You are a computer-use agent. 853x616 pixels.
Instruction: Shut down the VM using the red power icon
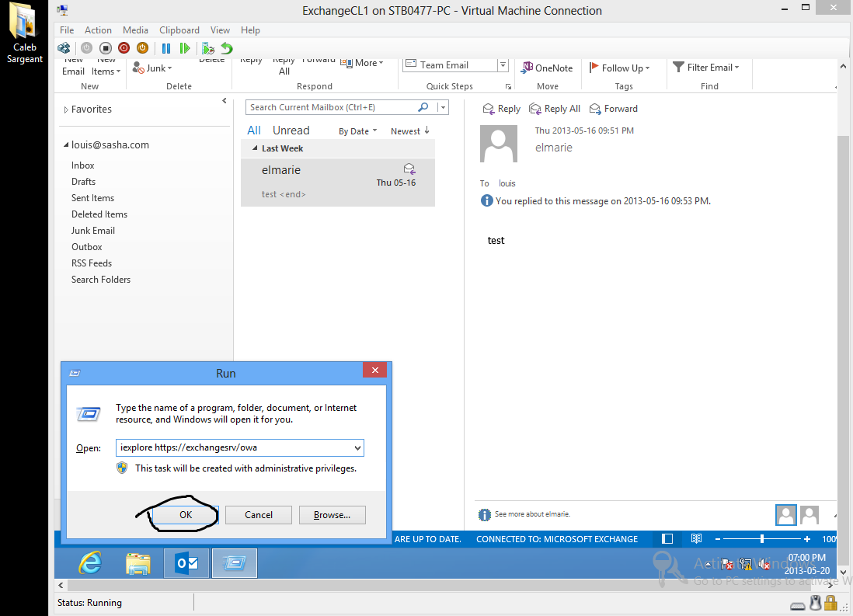coord(124,48)
